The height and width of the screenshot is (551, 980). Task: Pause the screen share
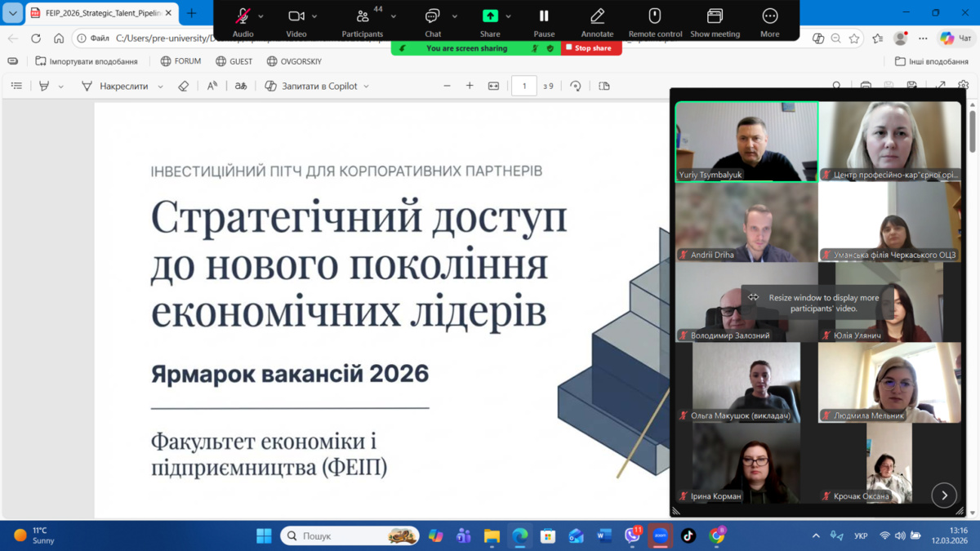[x=544, y=16]
